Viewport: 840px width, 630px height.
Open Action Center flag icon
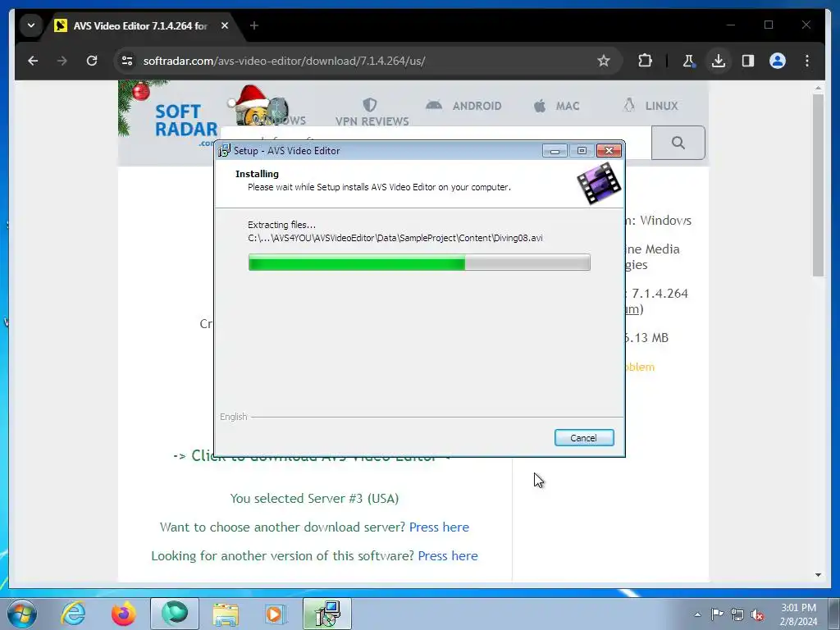coord(717,614)
